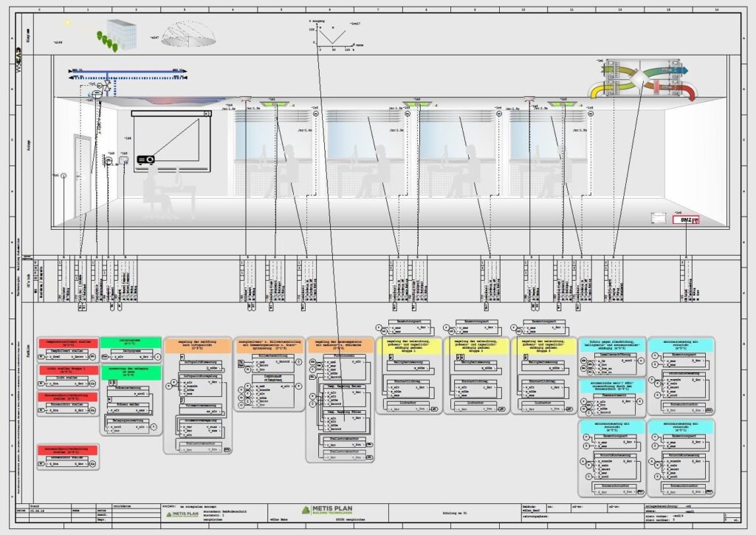Viewport: 756px width, 535px height.
Task: Select the red BMZ fire alarm panel
Action: pyautogui.click(x=685, y=219)
